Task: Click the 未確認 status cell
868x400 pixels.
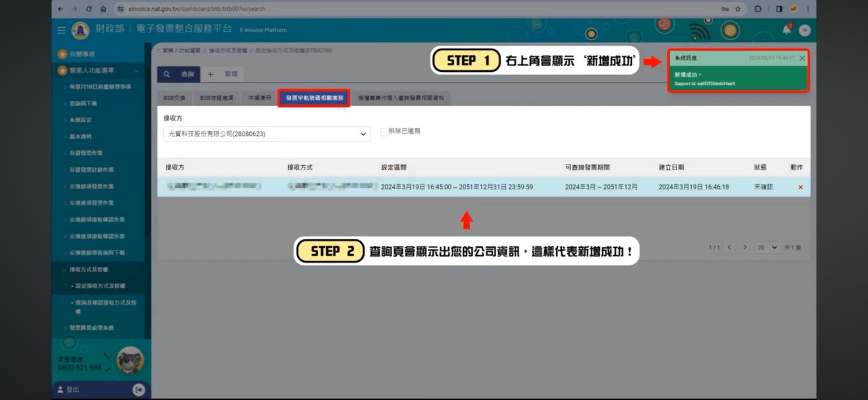Action: coord(763,187)
